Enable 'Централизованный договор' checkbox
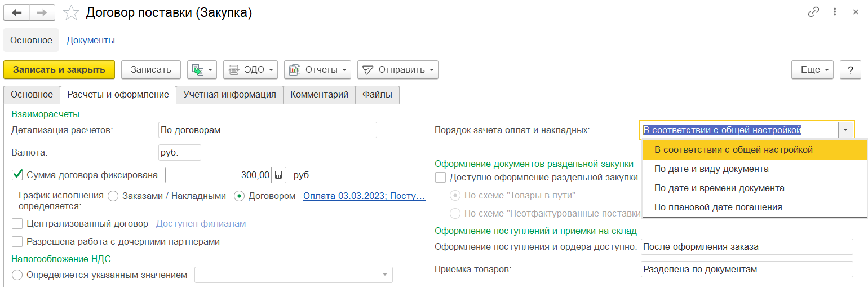868x287 pixels. [x=17, y=224]
